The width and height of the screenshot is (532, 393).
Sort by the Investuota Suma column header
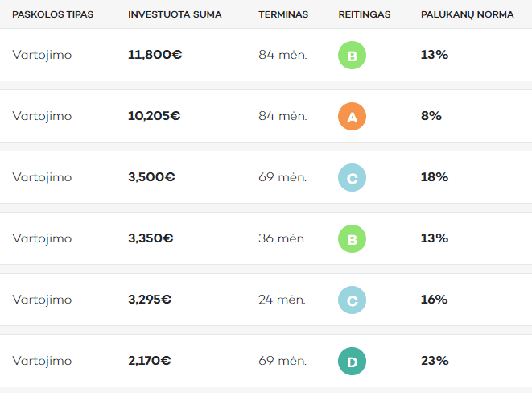pyautogui.click(x=175, y=14)
